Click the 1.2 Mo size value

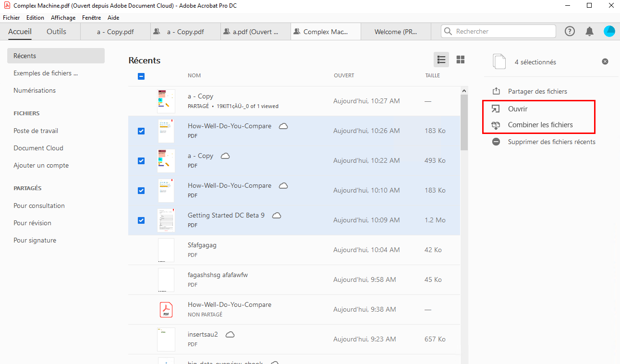point(435,220)
